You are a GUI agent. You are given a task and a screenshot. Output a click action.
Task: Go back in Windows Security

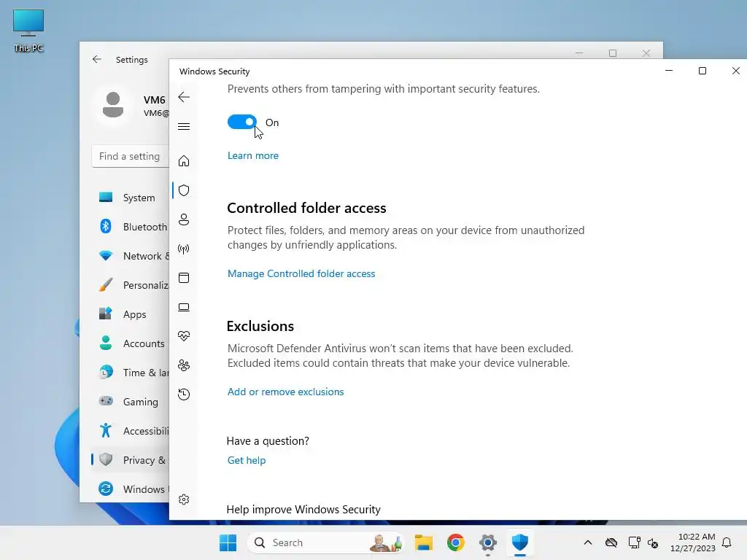coord(184,97)
